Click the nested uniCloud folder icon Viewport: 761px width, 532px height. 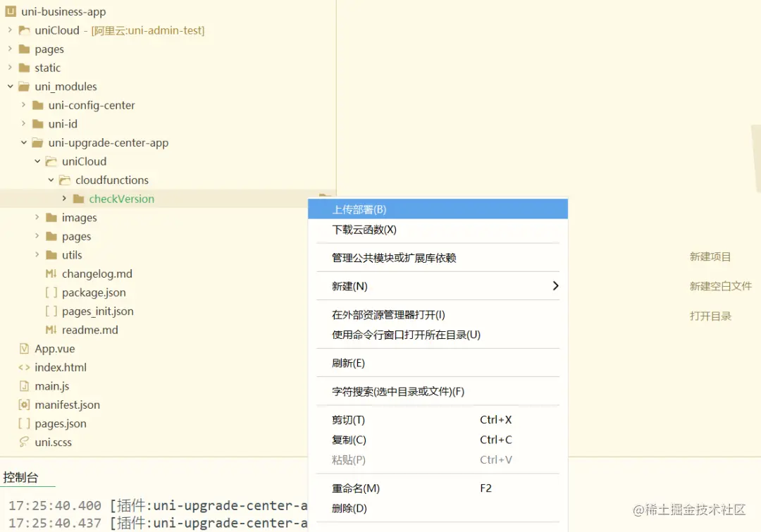(x=51, y=161)
